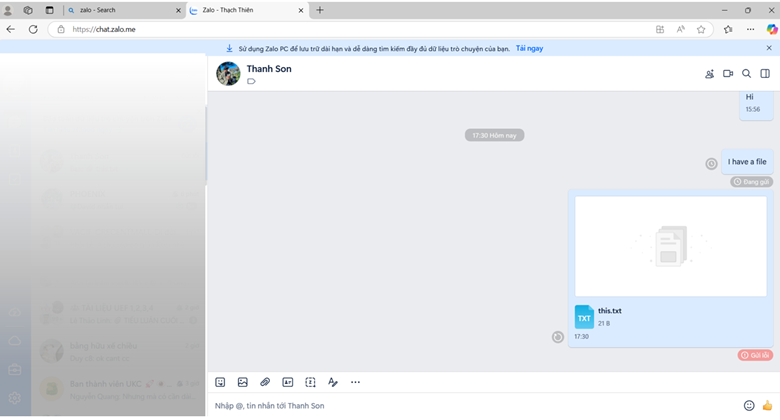Click the message input field
Screen dimensions: 780x420
pyautogui.click(x=470, y=405)
